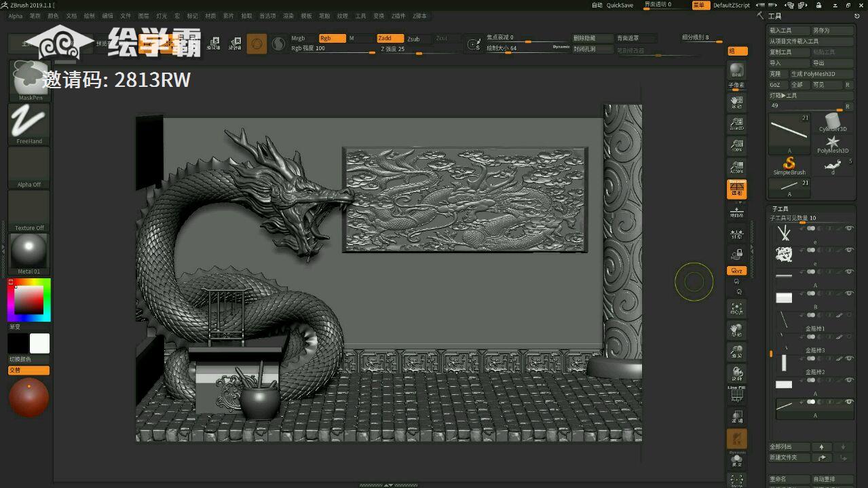Click the Solo 独立 icon

(x=736, y=461)
